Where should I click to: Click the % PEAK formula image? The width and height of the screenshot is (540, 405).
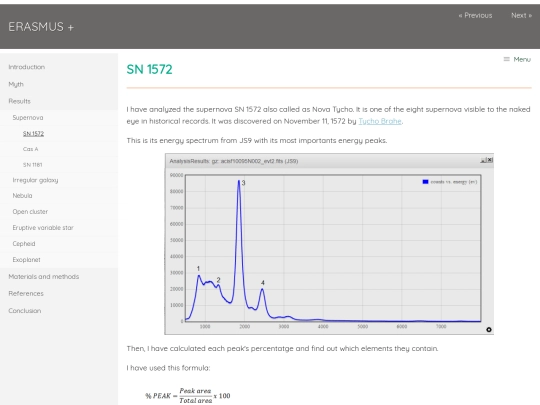[x=188, y=396]
